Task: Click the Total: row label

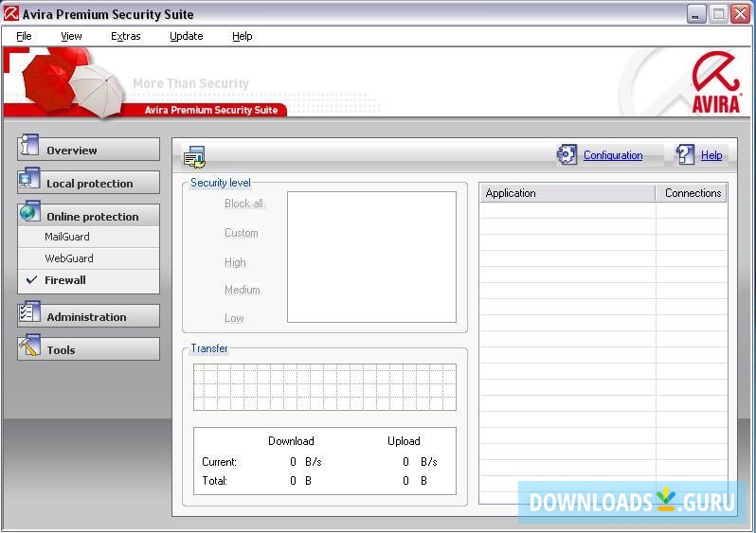Action: pyautogui.click(x=214, y=481)
